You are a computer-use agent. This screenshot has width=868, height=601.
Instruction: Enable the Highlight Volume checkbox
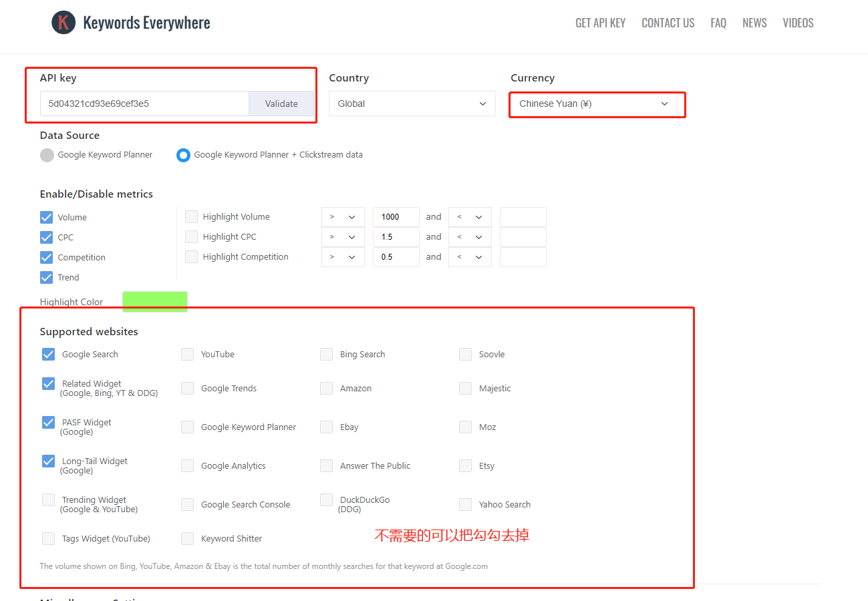(192, 216)
